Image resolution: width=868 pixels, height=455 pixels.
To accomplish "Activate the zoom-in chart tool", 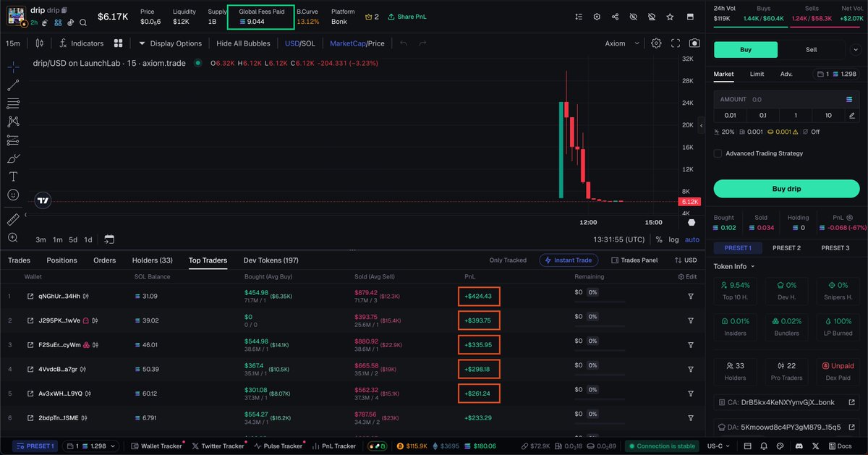I will pos(13,237).
